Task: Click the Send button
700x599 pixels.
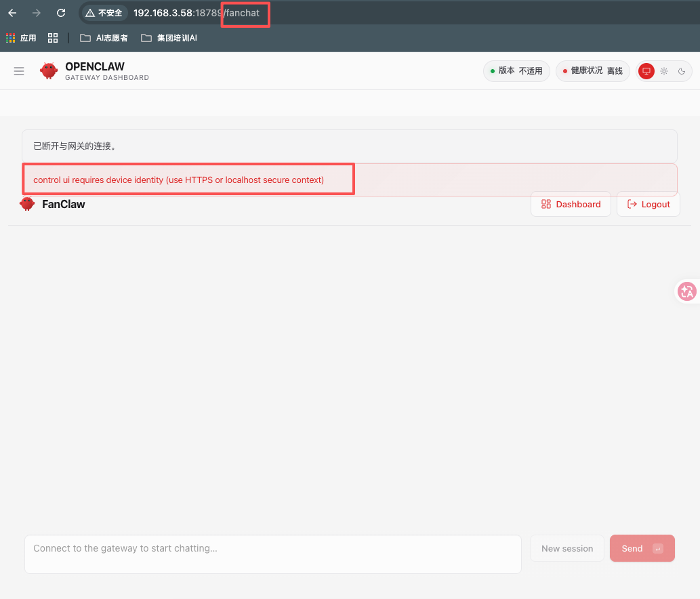Action: (x=642, y=549)
